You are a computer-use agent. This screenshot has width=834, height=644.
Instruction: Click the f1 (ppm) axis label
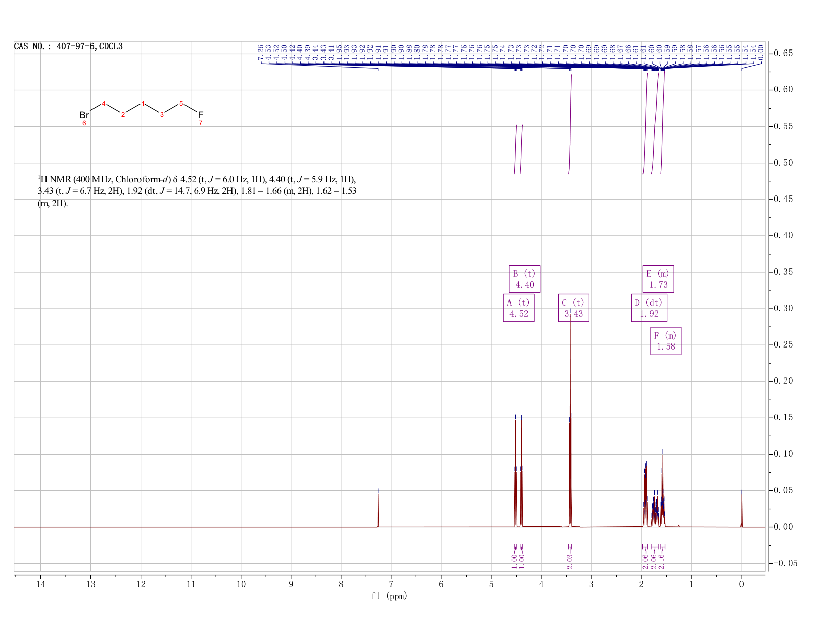[389, 596]
